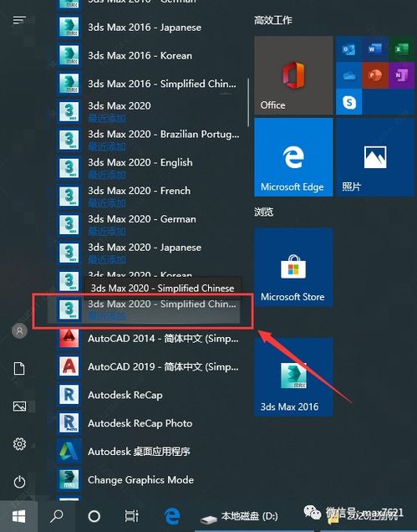Viewport: 417px width, 532px height.
Task: Open 3ds Max 2016 - Japanese app icon
Action: (69, 27)
